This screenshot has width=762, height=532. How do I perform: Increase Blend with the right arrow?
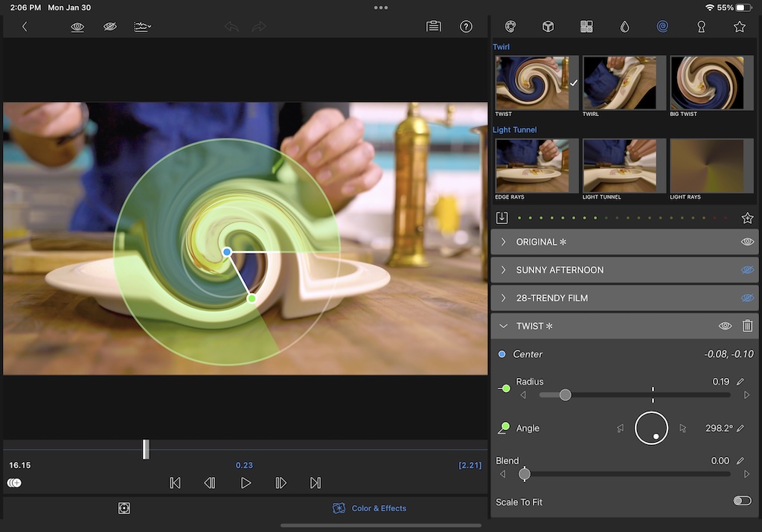(747, 474)
